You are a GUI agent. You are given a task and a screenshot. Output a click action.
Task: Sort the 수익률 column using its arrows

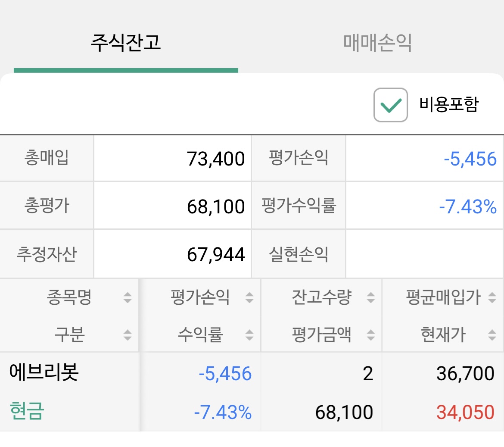coord(249,335)
